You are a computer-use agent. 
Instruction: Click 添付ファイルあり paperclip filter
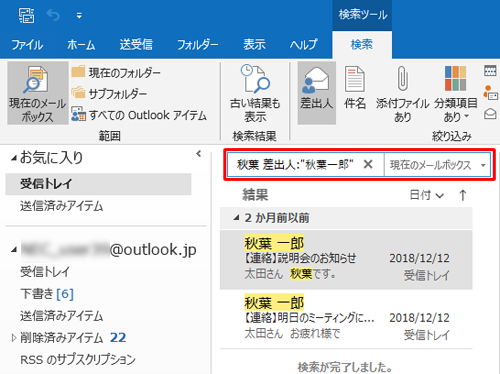pos(402,94)
